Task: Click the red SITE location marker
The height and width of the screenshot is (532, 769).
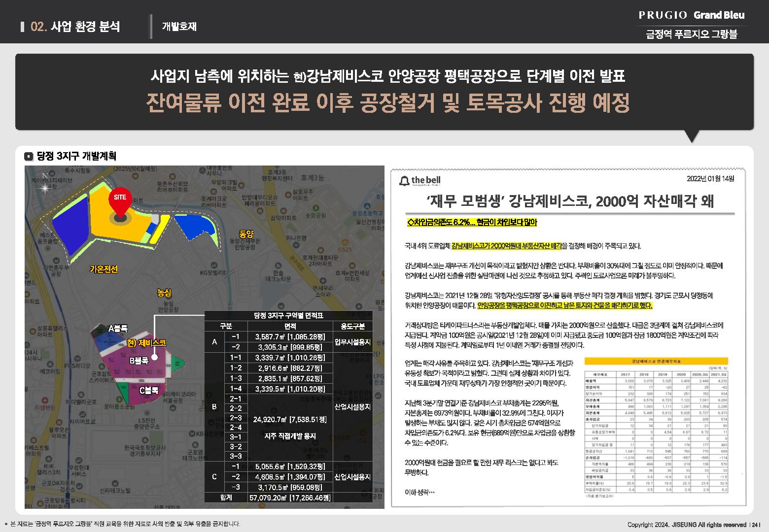Action: point(120,203)
